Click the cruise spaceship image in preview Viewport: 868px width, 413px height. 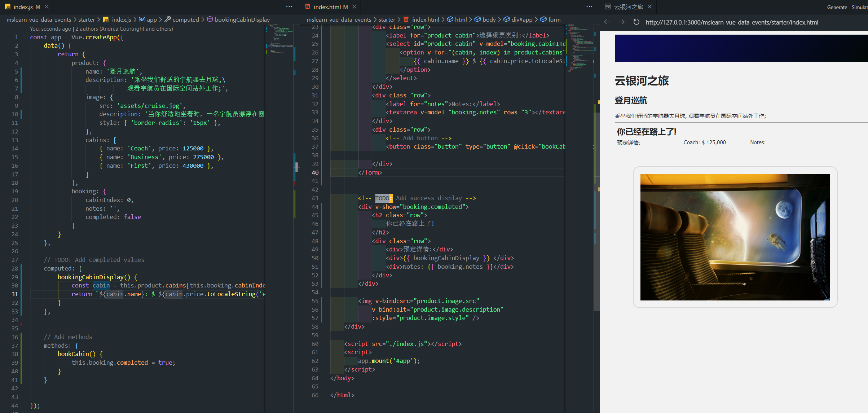click(x=735, y=237)
